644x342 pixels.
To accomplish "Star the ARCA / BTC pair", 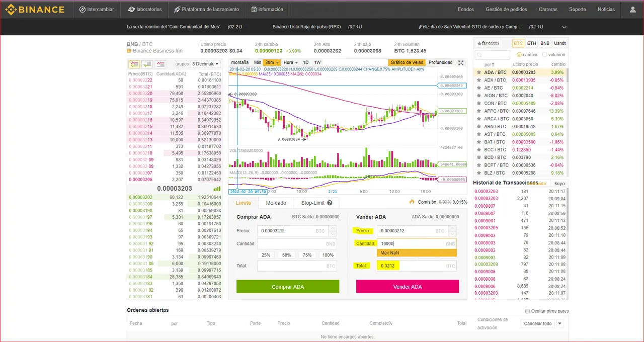I will tap(479, 119).
